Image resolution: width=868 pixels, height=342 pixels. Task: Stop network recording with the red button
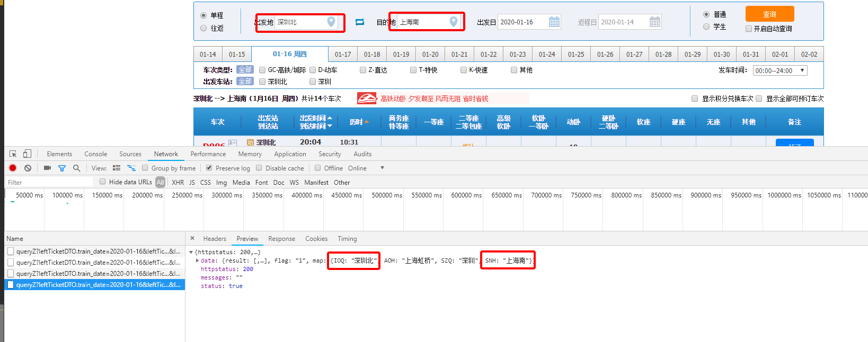click(13, 168)
